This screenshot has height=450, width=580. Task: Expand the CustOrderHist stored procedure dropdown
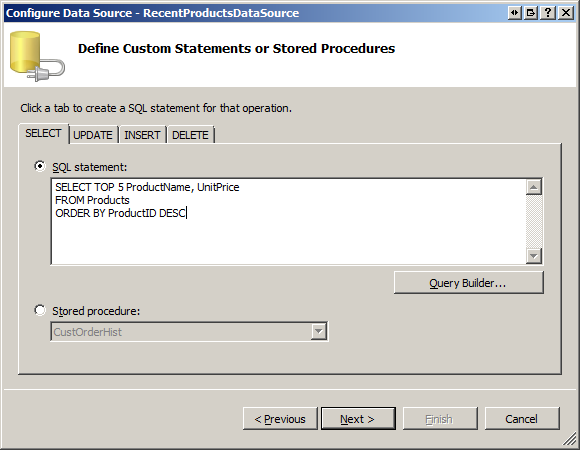318,331
